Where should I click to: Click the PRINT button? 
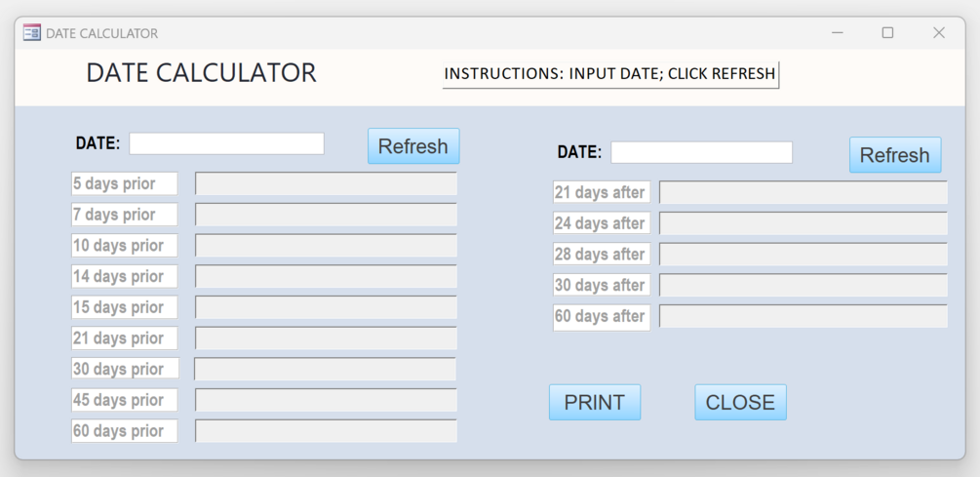(x=595, y=402)
